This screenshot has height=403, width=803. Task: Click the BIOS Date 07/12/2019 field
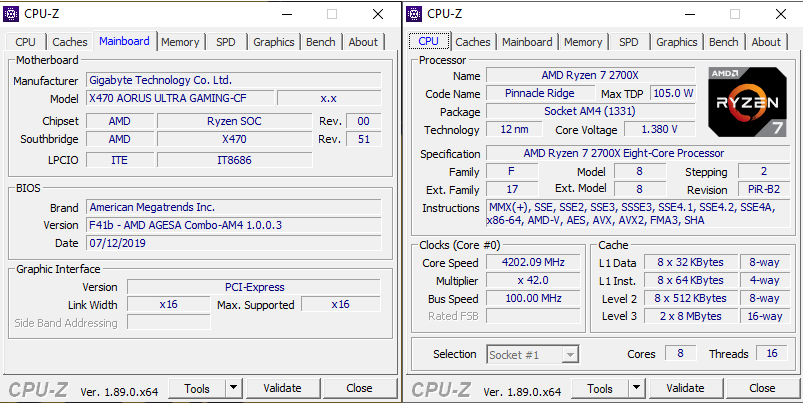coord(234,243)
